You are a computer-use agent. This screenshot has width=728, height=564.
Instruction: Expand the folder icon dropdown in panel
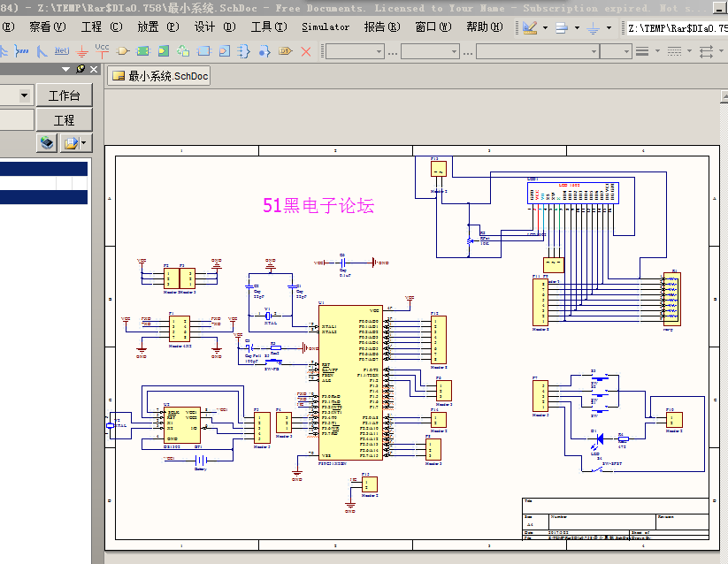click(84, 142)
